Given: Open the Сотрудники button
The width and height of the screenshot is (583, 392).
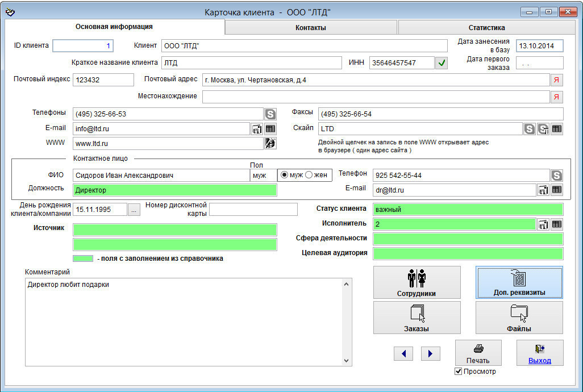Looking at the screenshot, I should point(417,282).
